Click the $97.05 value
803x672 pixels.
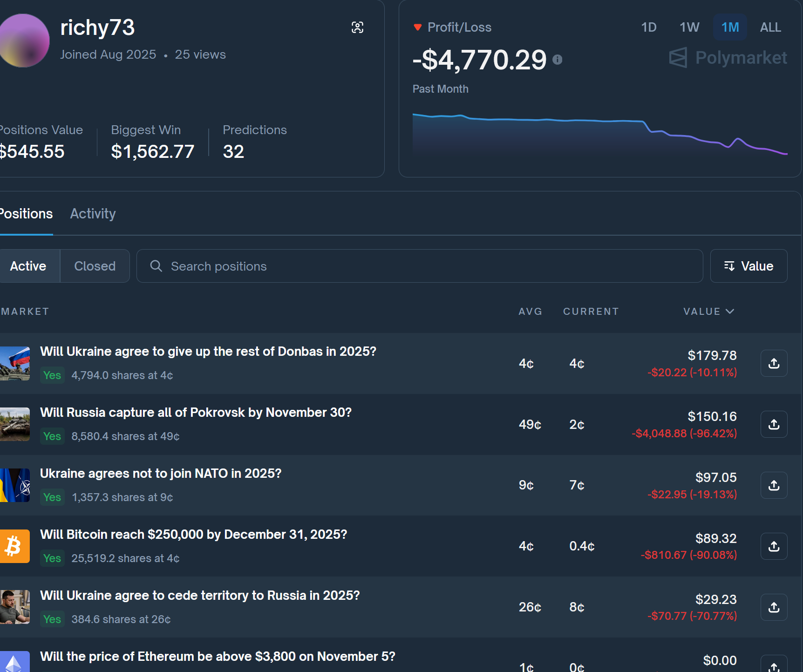click(x=716, y=478)
